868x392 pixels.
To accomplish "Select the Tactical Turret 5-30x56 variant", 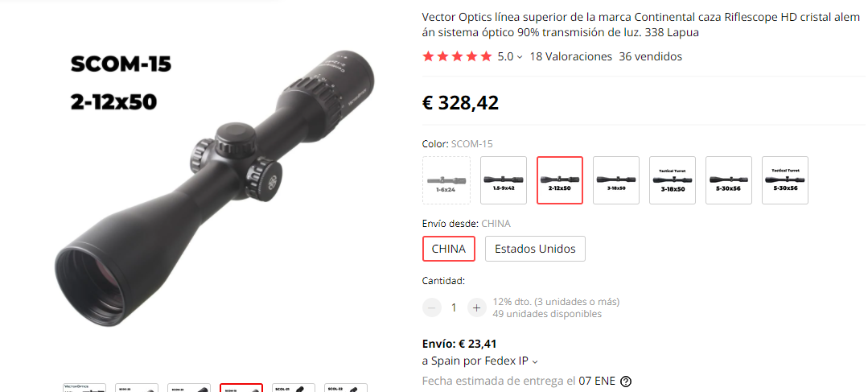I will pyautogui.click(x=785, y=180).
